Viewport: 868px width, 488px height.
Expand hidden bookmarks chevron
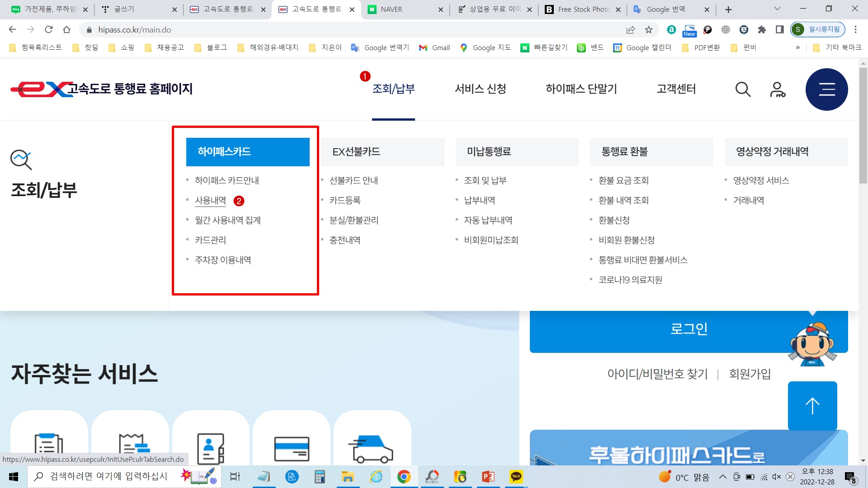(797, 47)
